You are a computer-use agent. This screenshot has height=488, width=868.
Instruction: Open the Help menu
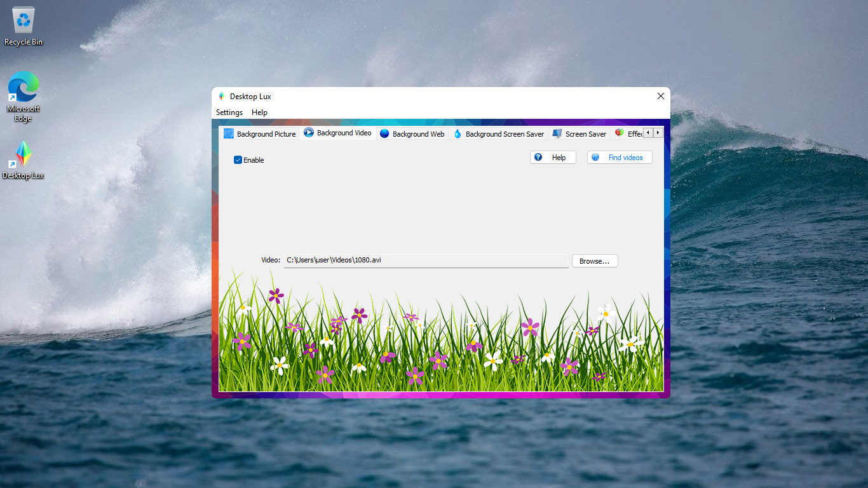pyautogui.click(x=259, y=112)
